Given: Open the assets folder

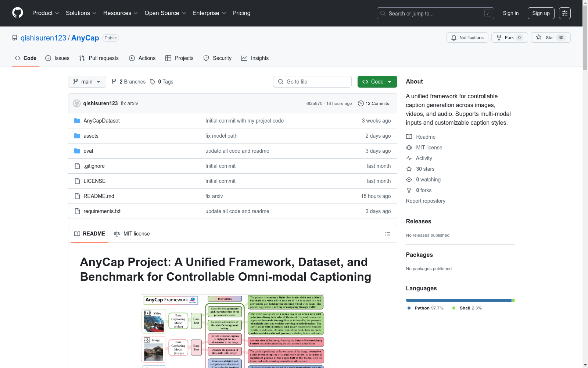Looking at the screenshot, I should click(x=91, y=136).
